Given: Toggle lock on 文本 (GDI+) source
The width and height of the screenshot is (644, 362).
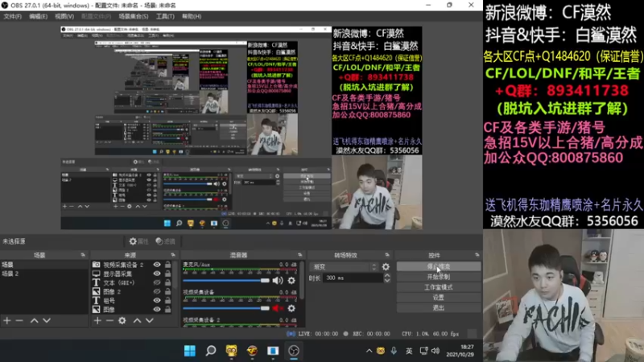Looking at the screenshot, I should pos(167,283).
